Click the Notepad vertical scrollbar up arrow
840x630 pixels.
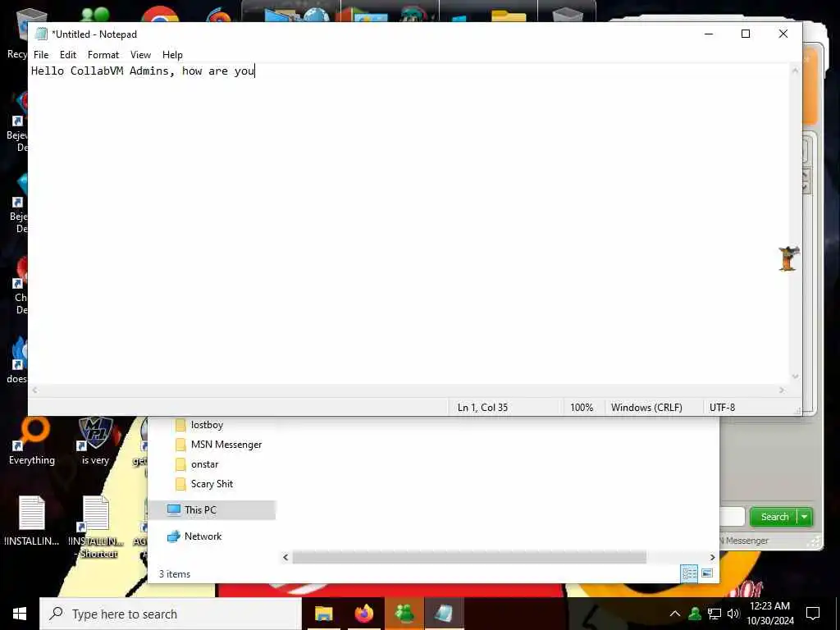tap(796, 71)
